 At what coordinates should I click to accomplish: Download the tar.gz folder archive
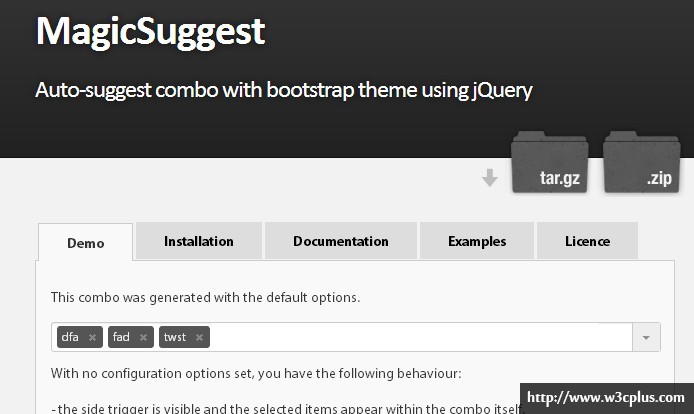[547, 163]
